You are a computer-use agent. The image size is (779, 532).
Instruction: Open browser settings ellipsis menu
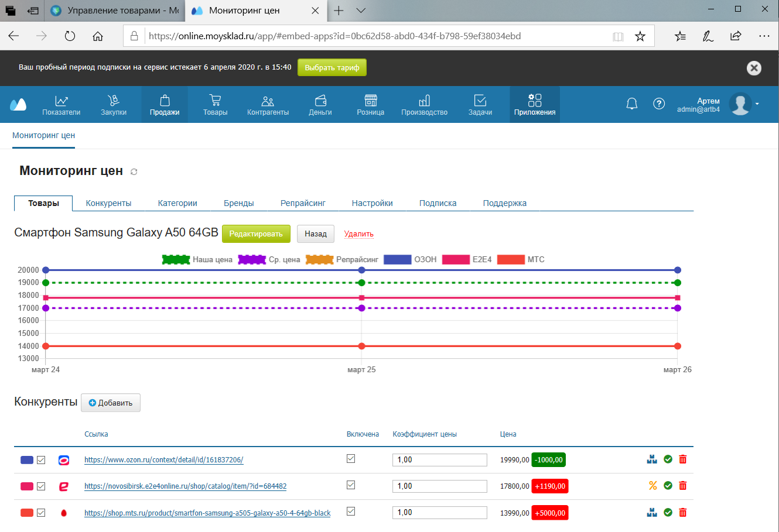(x=764, y=36)
